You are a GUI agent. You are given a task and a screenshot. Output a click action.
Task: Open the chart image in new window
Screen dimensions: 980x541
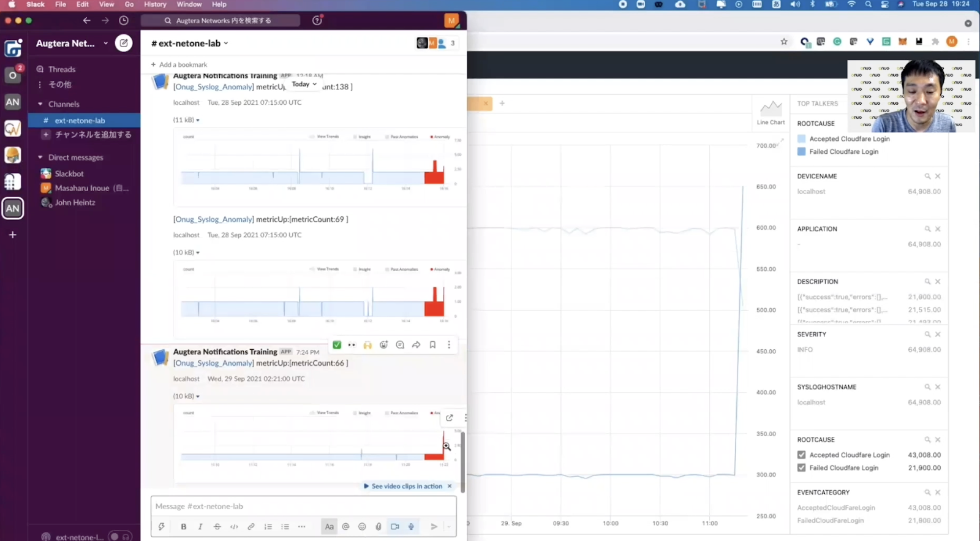coord(450,418)
